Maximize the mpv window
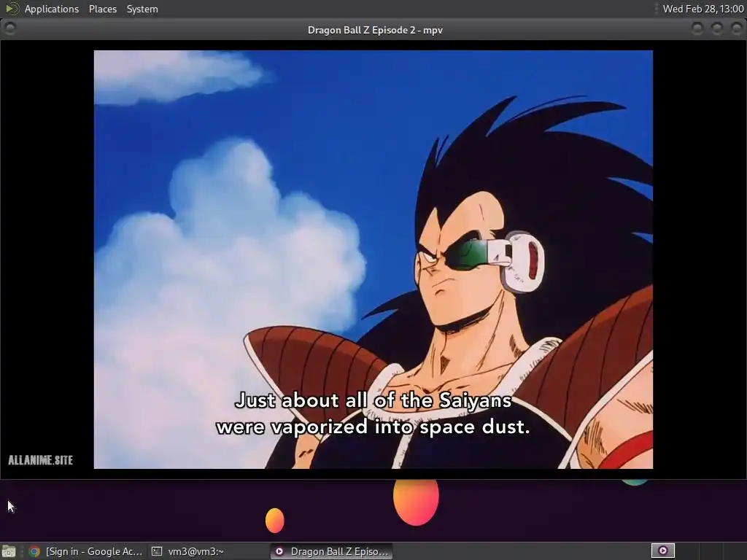 tap(717, 29)
